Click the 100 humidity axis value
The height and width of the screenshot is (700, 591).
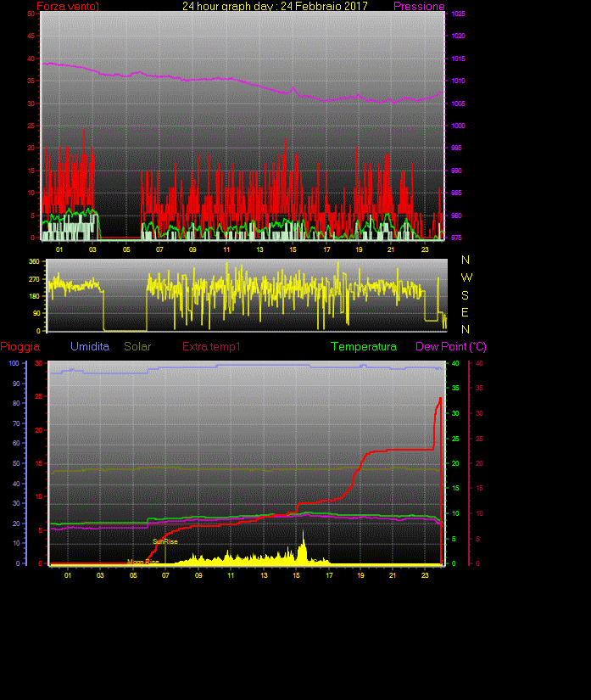[14, 363]
